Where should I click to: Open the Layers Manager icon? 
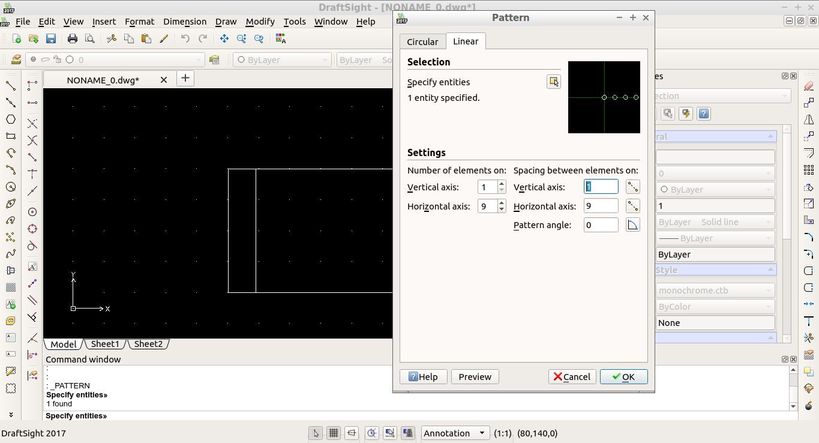pyautogui.click(x=16, y=60)
